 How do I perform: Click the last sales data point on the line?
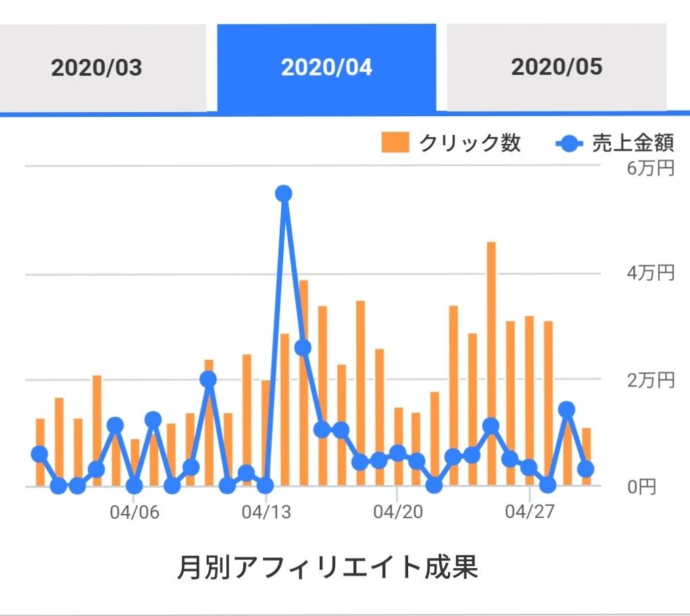[586, 469]
